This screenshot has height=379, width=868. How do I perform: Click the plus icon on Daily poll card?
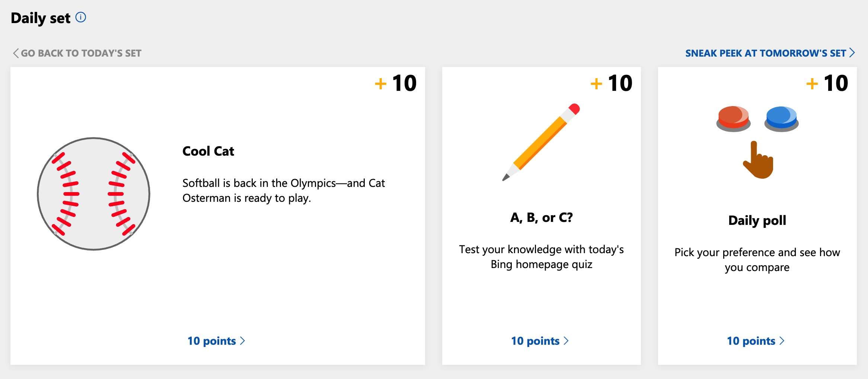pyautogui.click(x=812, y=84)
